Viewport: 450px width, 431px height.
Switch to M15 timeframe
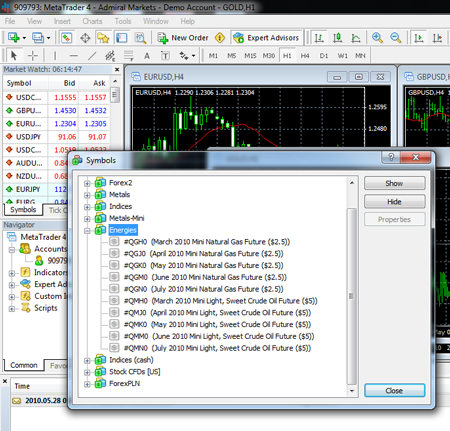tap(250, 56)
